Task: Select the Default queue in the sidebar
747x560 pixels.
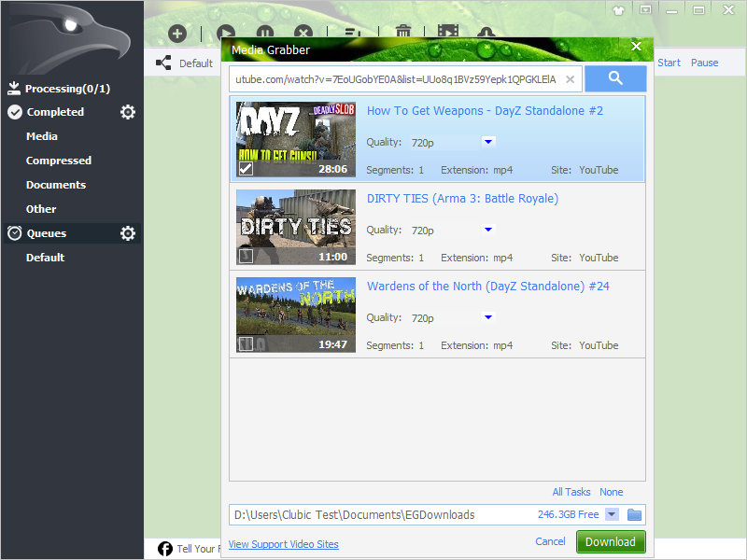Action: [45, 258]
